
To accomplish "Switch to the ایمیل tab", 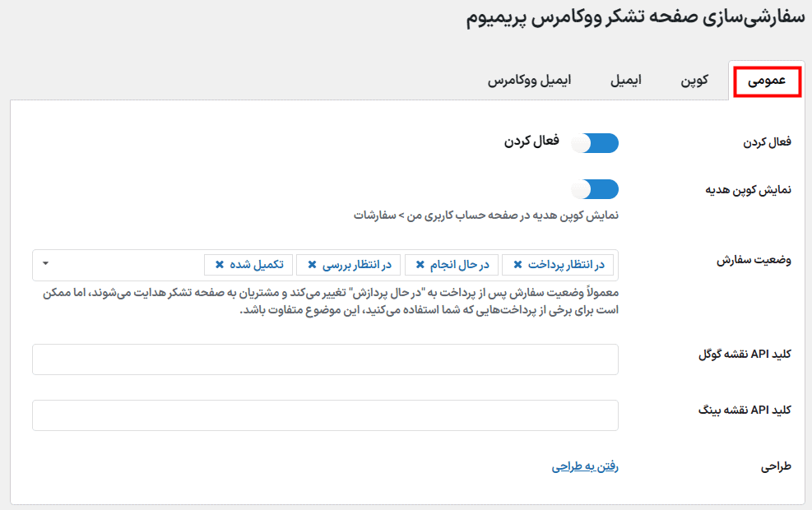I will pyautogui.click(x=625, y=81).
